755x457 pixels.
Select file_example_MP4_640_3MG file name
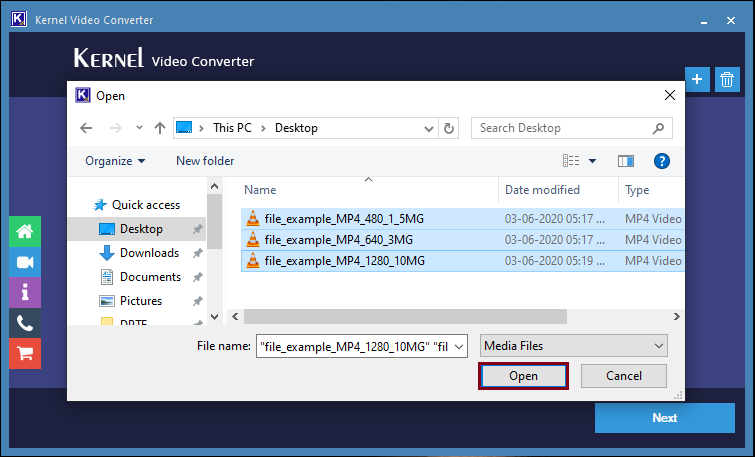coord(338,240)
